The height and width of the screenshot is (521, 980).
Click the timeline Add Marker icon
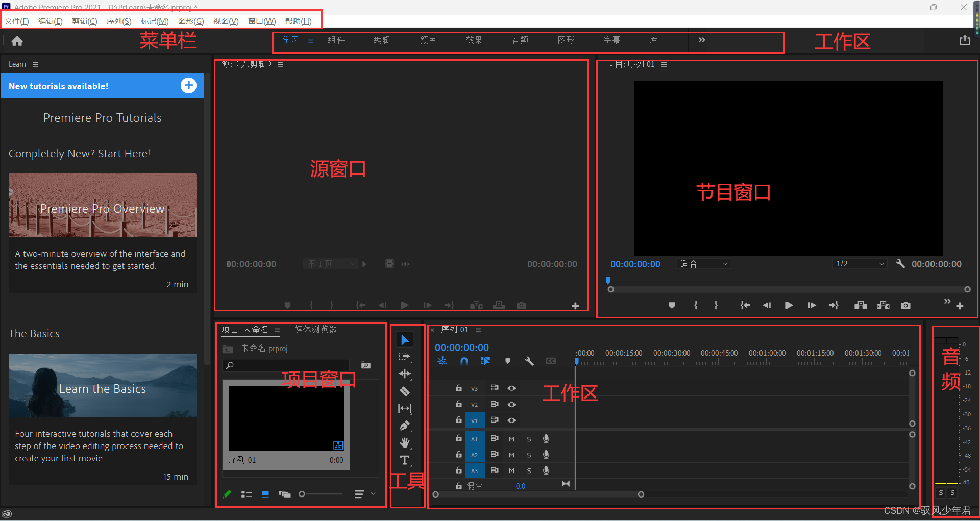click(507, 361)
